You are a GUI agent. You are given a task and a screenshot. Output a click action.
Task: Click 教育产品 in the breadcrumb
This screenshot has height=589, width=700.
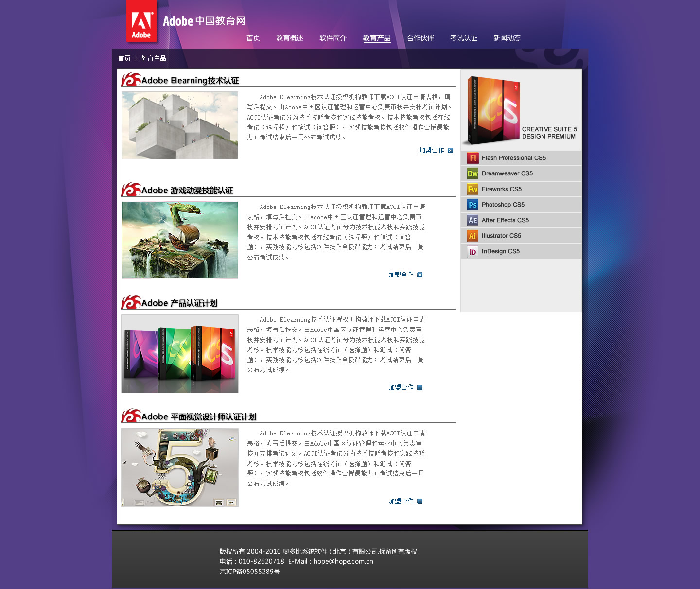click(x=154, y=58)
